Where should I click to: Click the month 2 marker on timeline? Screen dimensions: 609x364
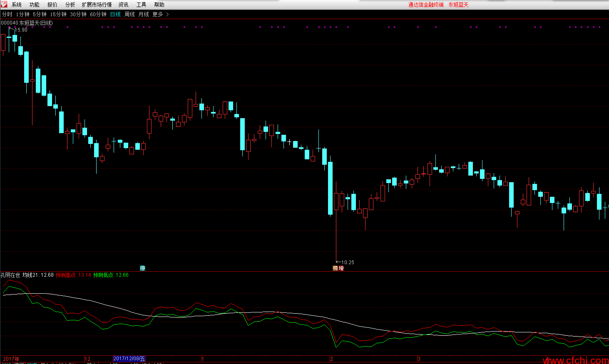point(332,359)
